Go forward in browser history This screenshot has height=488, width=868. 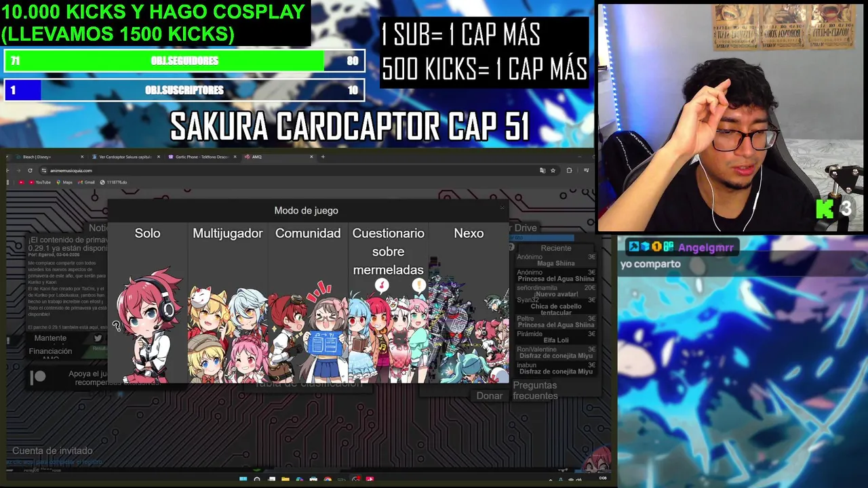19,170
